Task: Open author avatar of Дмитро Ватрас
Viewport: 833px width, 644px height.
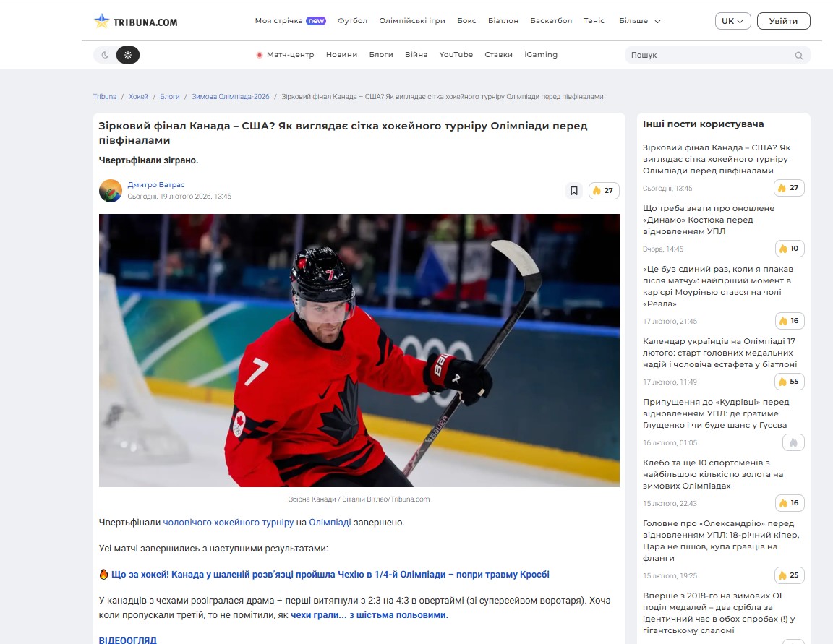Action: [x=111, y=191]
